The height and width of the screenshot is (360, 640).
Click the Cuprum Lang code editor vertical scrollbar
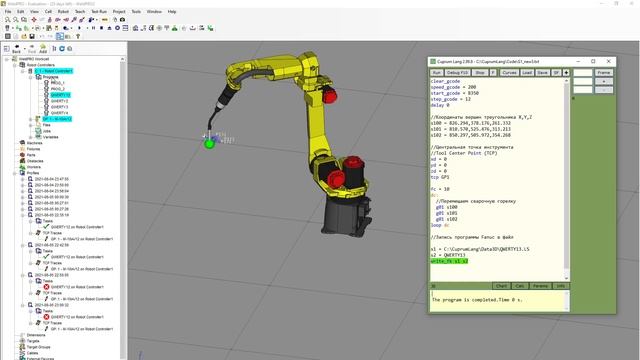[566, 179]
